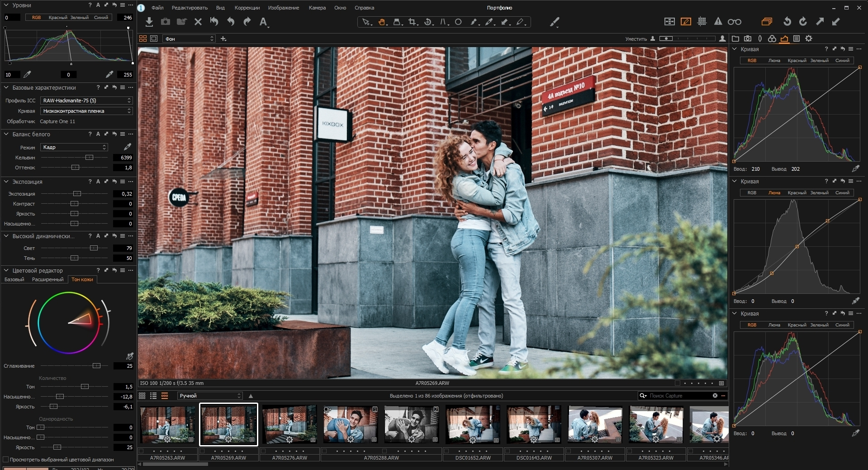The height and width of the screenshot is (470, 868).
Task: Click the exposure warning triangle icon
Action: 718,21
